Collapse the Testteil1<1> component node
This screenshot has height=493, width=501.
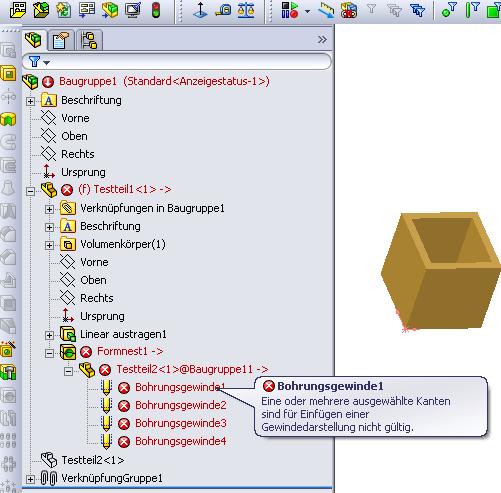pyautogui.click(x=30, y=191)
